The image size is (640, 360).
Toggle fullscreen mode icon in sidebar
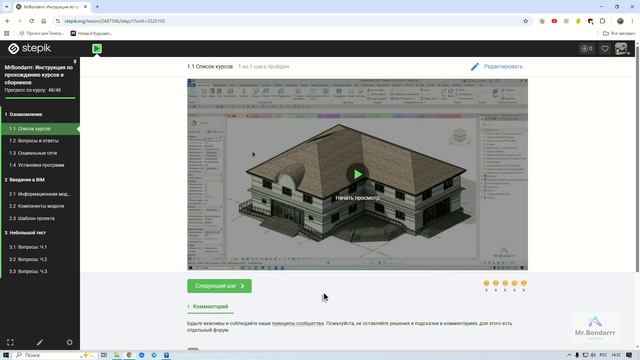[10, 342]
